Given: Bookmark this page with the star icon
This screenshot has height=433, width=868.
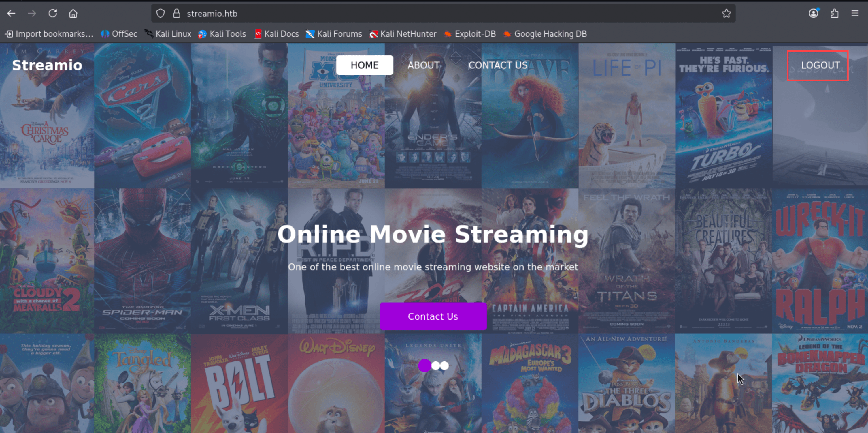Looking at the screenshot, I should (x=726, y=14).
